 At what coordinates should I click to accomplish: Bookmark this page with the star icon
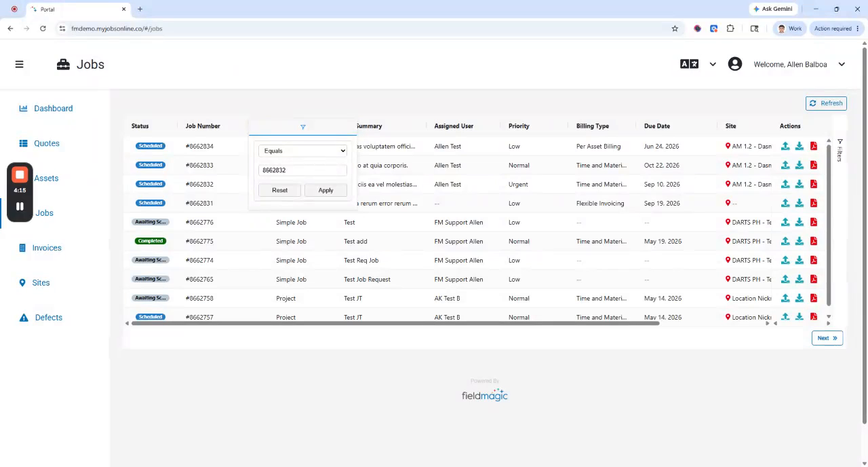click(675, 29)
